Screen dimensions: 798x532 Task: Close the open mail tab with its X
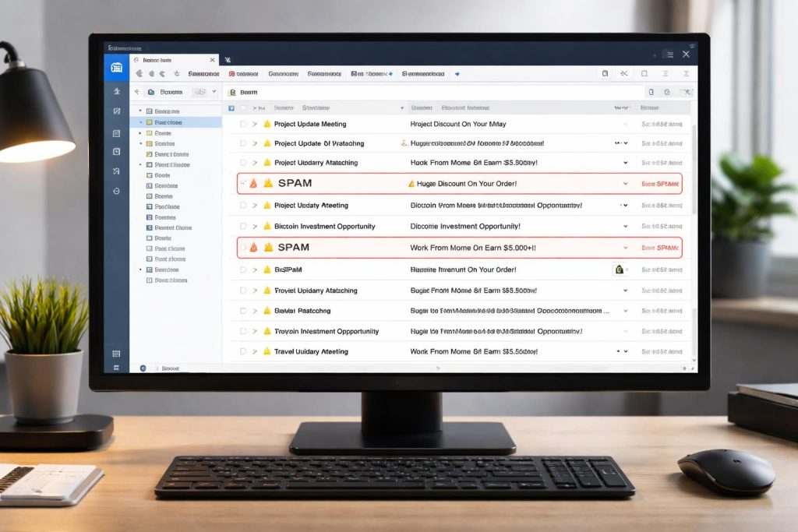[x=212, y=60]
